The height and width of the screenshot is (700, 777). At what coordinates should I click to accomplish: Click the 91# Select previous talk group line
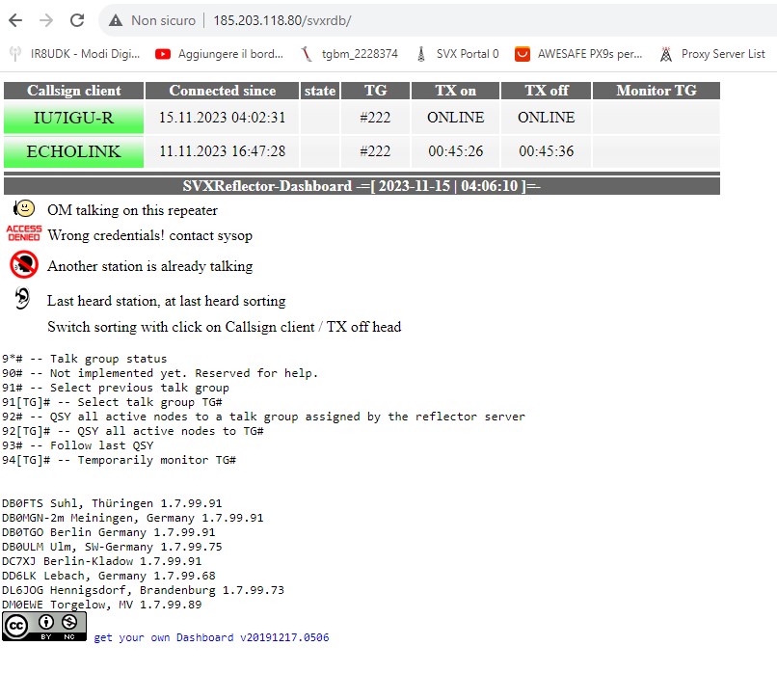tap(116, 388)
